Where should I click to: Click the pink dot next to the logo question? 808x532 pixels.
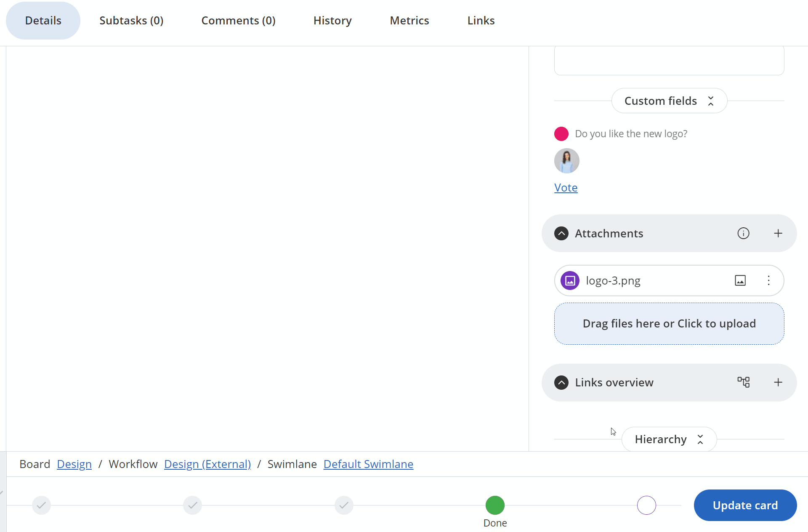coord(561,133)
